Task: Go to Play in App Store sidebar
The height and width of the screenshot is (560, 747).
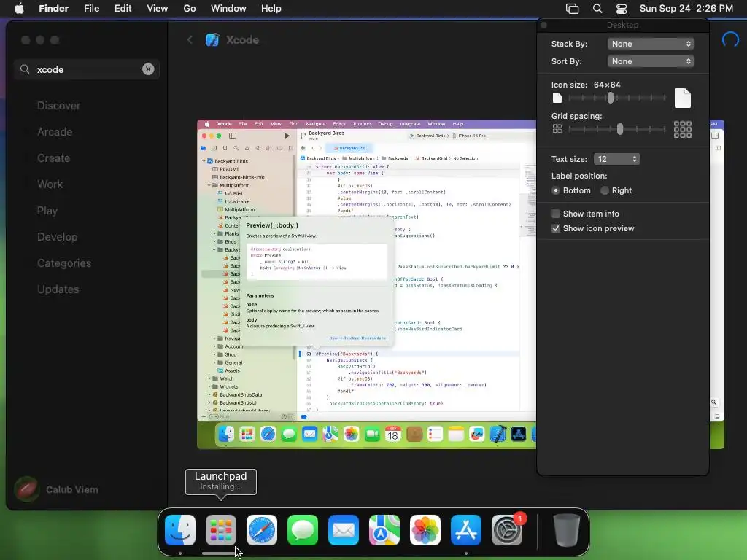Action: point(47,211)
